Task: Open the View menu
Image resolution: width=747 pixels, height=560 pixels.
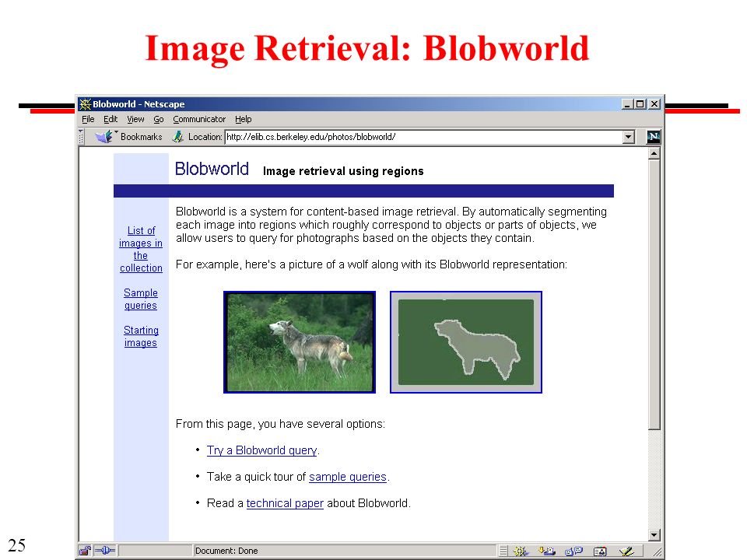Action: [135, 119]
